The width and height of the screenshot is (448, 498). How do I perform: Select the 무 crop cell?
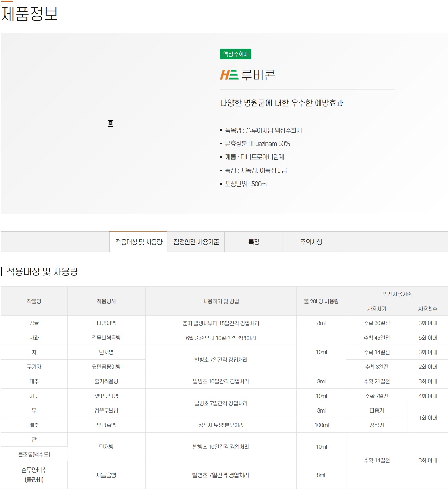(x=34, y=410)
